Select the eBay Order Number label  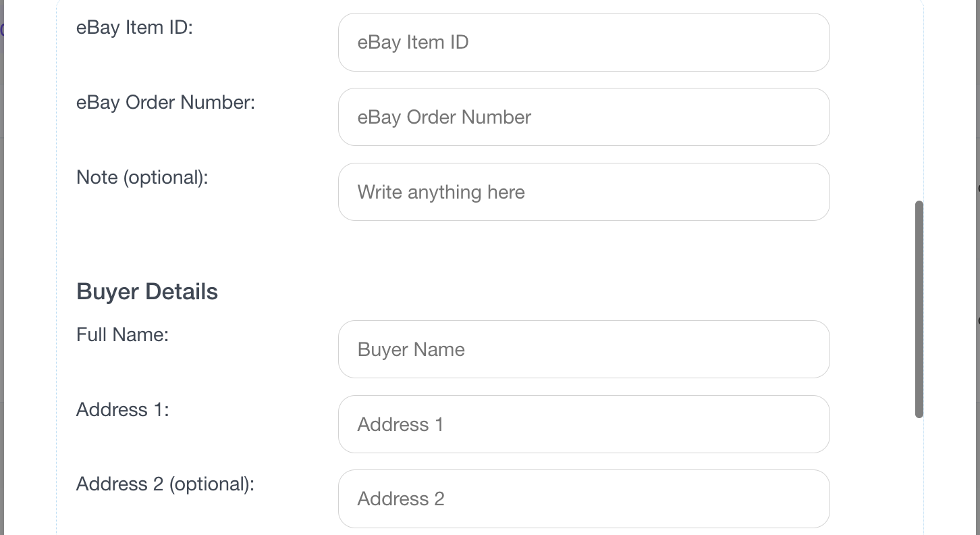(165, 102)
